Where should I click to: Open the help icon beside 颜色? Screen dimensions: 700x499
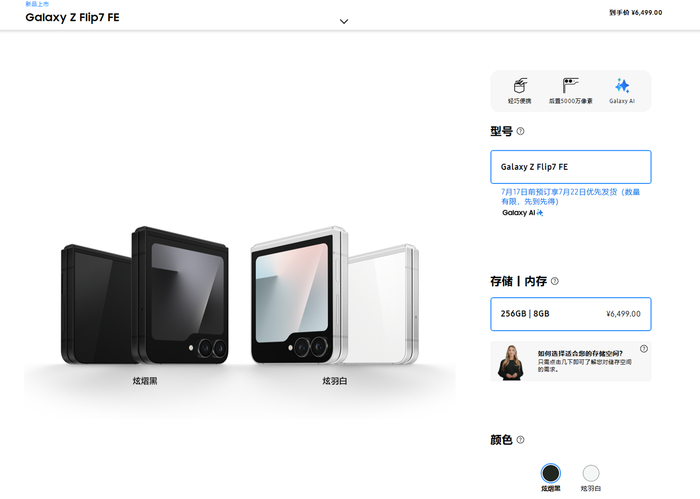click(521, 440)
